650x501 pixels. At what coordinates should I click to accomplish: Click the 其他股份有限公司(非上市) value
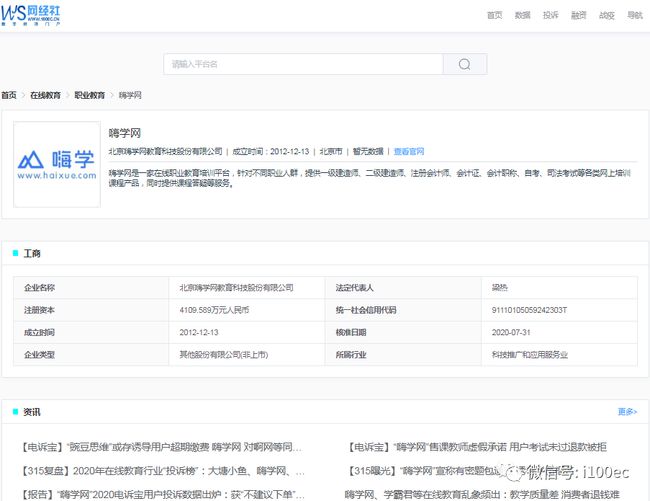pyautogui.click(x=223, y=355)
